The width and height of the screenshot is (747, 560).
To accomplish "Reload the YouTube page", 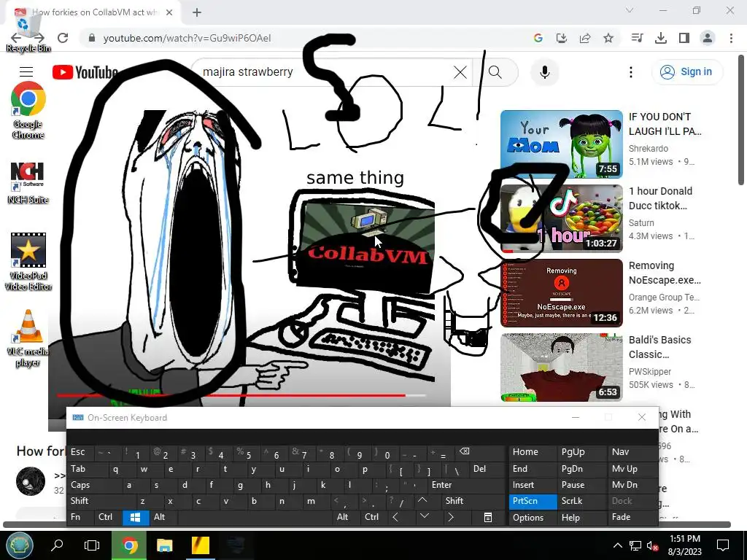I will tap(63, 38).
